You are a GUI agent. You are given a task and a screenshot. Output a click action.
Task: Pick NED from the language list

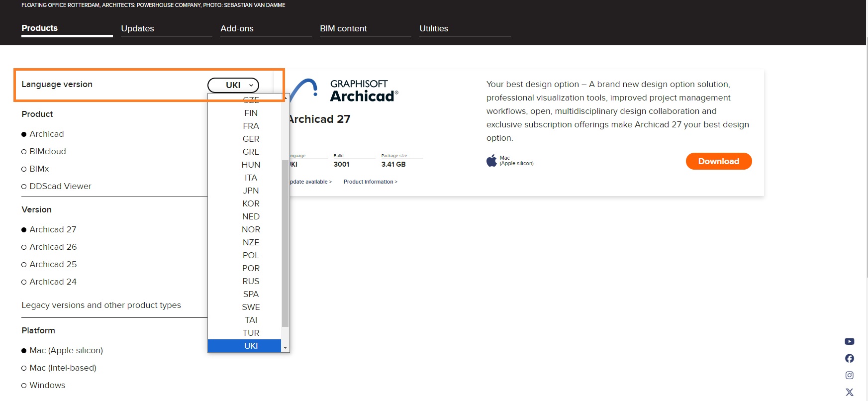pos(245,216)
